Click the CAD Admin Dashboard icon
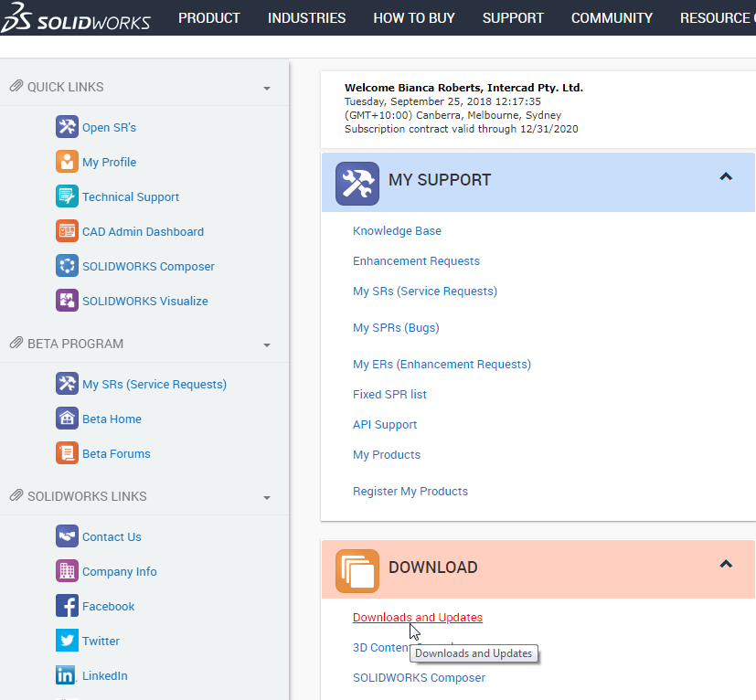Image resolution: width=756 pixels, height=700 pixels. (67, 231)
